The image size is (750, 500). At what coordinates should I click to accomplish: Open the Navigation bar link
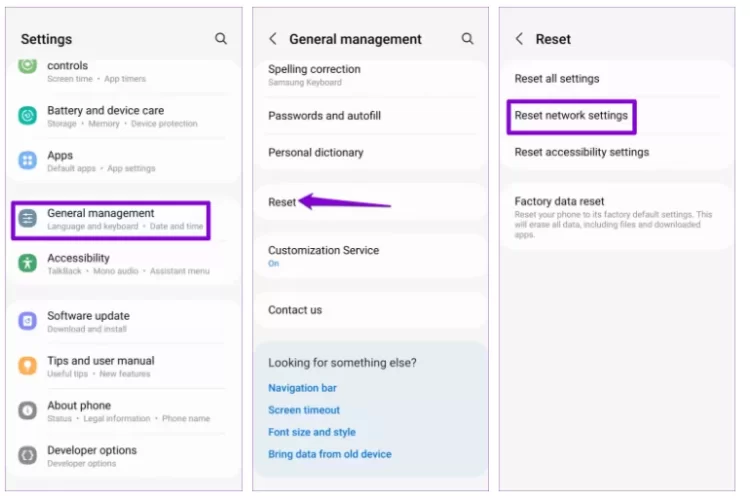pyautogui.click(x=302, y=388)
